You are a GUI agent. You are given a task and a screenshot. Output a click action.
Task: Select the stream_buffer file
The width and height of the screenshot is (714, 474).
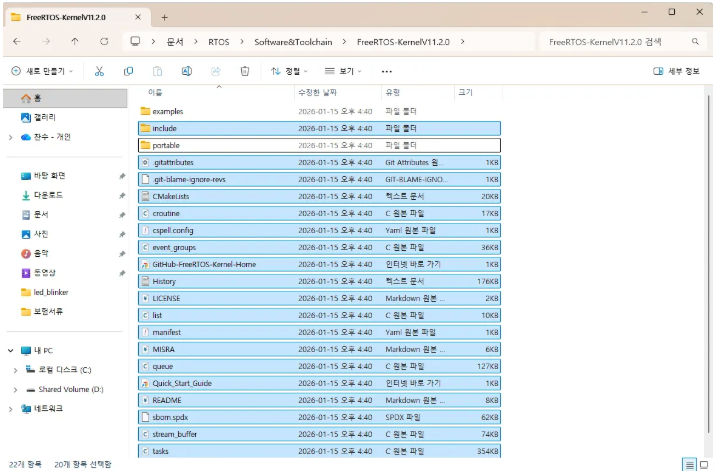click(x=319, y=434)
